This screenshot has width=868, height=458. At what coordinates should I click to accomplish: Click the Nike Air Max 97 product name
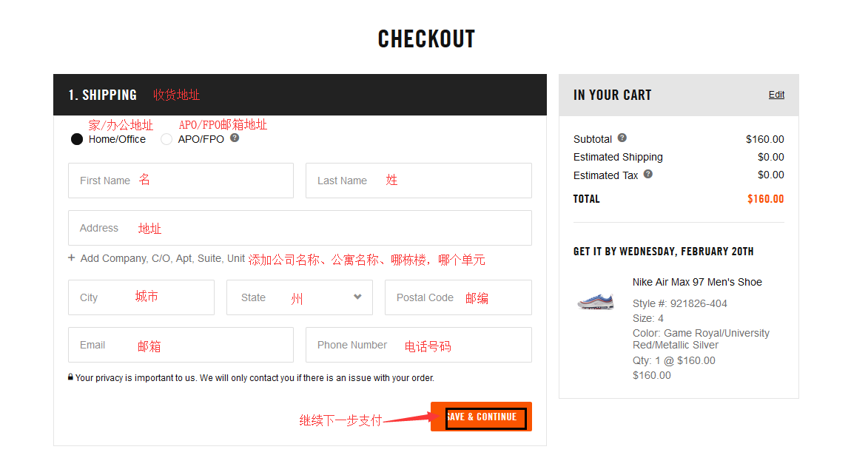point(697,282)
